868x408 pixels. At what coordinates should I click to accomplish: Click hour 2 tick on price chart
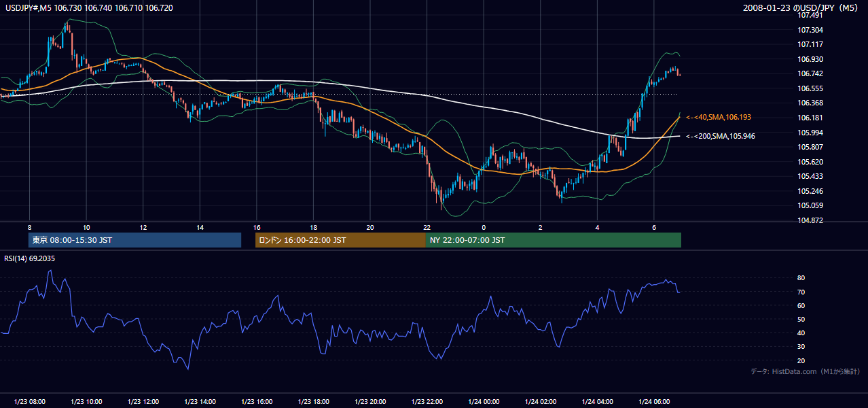(x=540, y=227)
